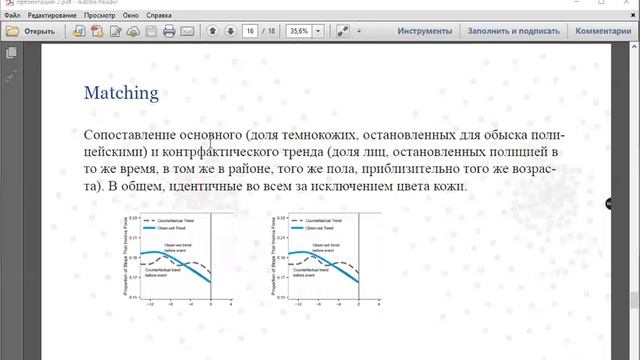Image resolution: width=640 pixels, height=360 pixels.
Task: Open the Редактирование menu
Action: point(52,16)
